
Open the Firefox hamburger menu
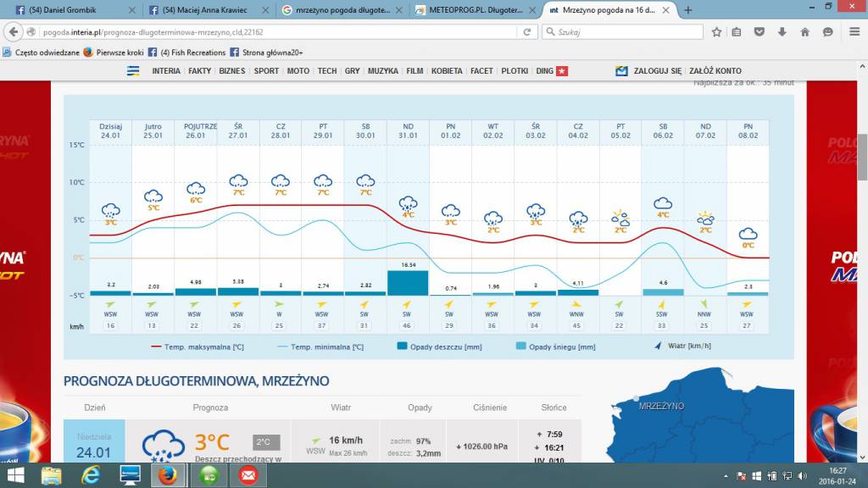pos(854,32)
